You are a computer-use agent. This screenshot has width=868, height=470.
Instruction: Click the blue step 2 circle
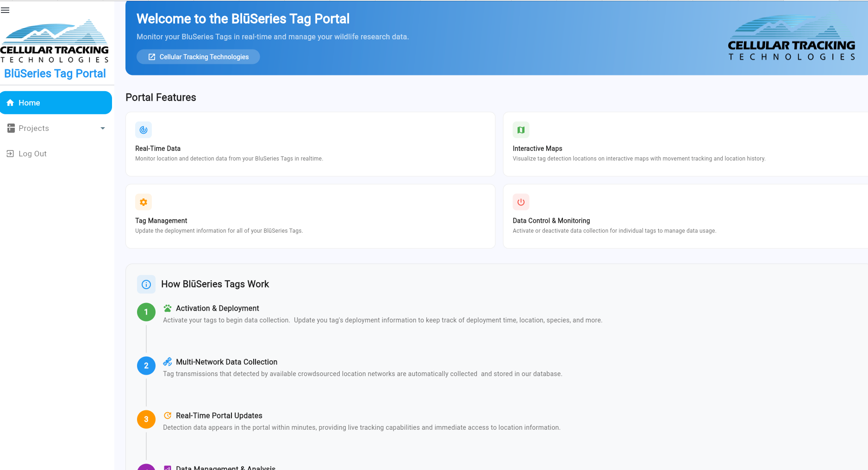pos(146,366)
